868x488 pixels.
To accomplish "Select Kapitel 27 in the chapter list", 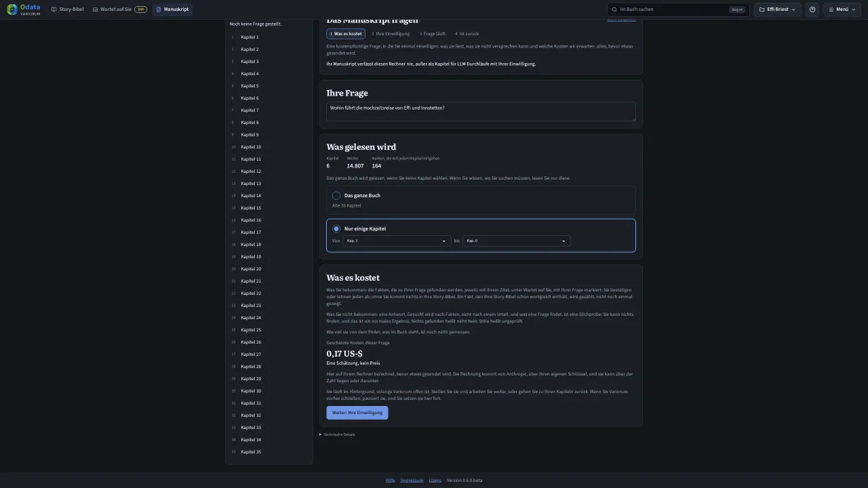I will [x=269, y=354].
